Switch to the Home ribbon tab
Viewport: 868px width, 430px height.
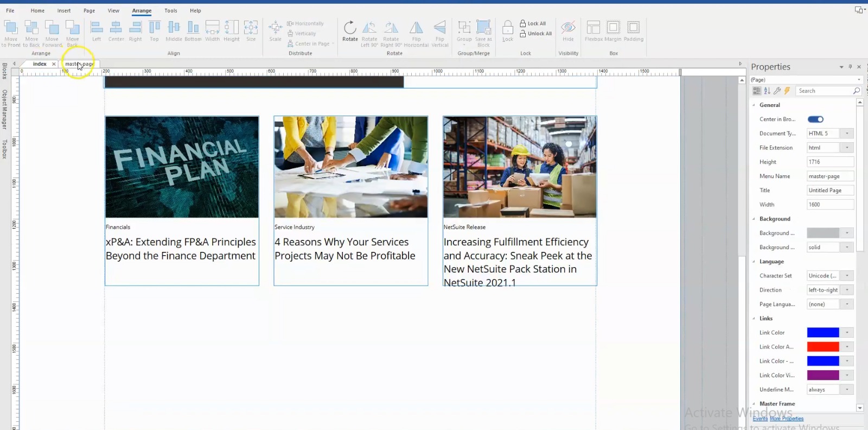click(37, 11)
